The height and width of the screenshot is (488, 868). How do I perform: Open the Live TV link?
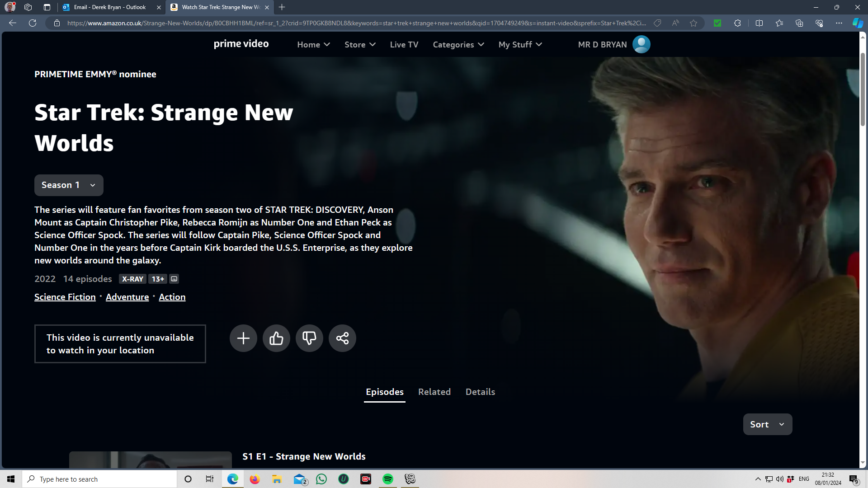point(404,45)
